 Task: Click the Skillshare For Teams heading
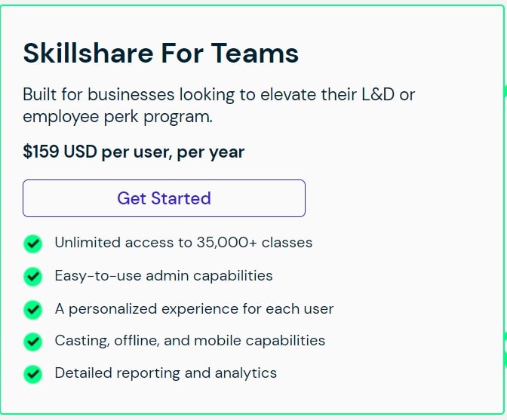(x=161, y=54)
